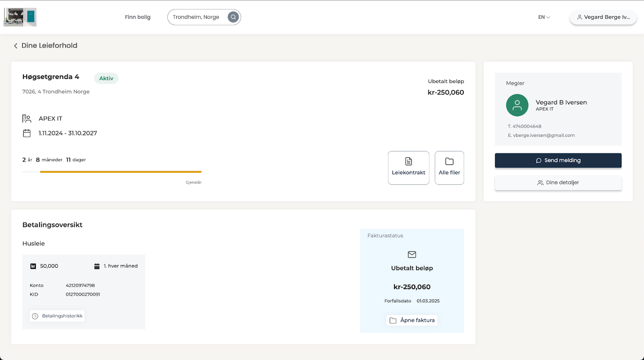The width and height of the screenshot is (644, 360).
Task: Click the search magnifier icon
Action: pyautogui.click(x=233, y=17)
